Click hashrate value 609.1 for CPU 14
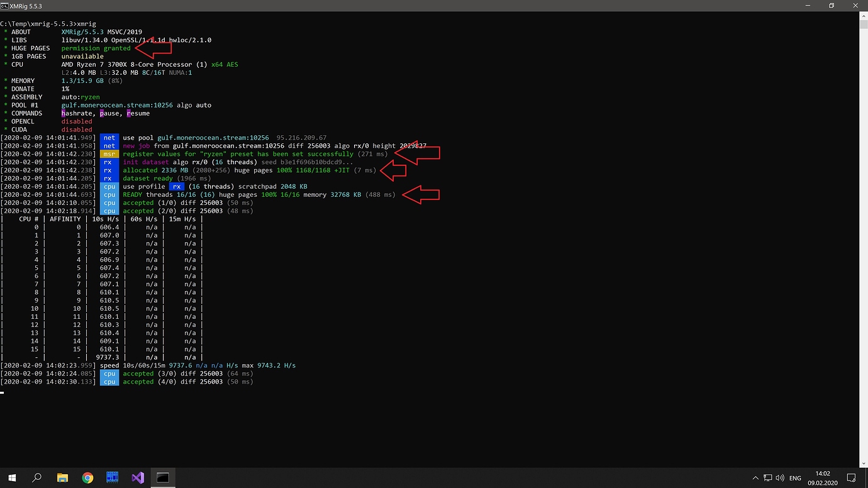This screenshot has height=488, width=868. (x=109, y=341)
